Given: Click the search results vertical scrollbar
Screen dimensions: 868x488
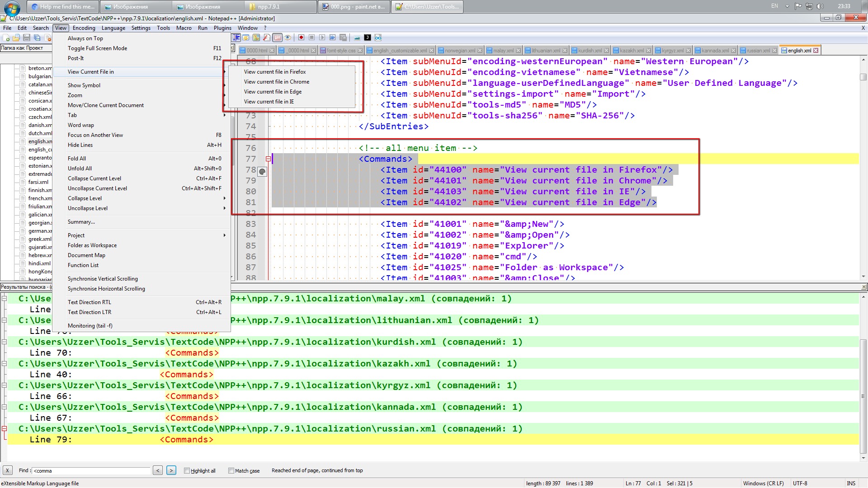Looking at the screenshot, I should (863, 395).
